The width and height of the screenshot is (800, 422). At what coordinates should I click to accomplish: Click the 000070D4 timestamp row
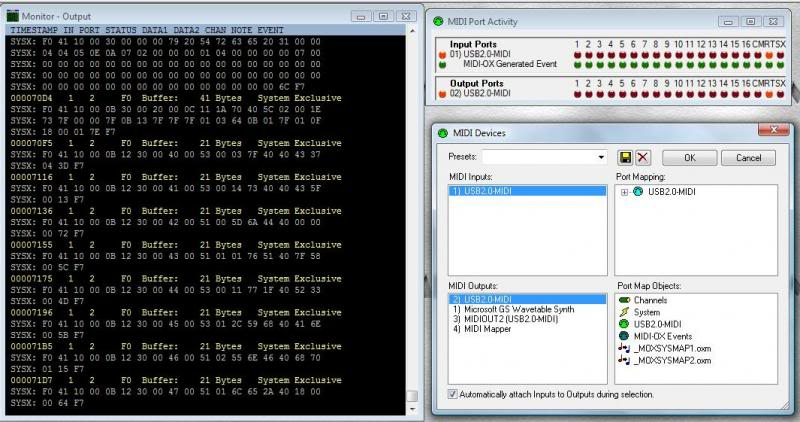[176, 98]
